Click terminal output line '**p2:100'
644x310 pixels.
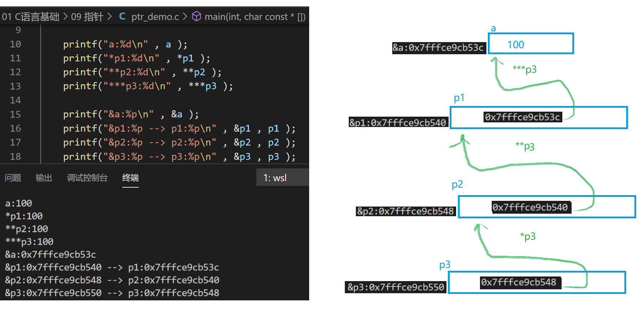click(27, 229)
